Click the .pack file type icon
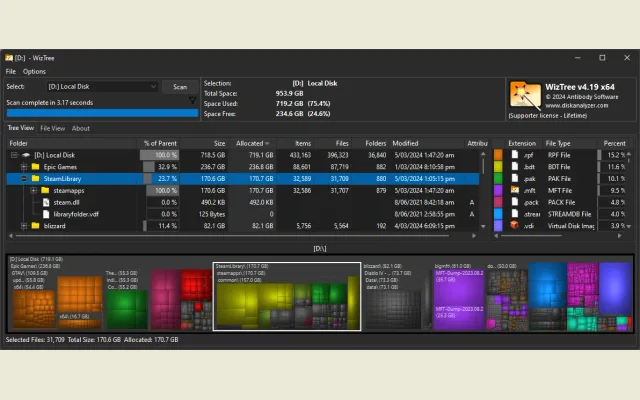The height and width of the screenshot is (400, 640). click(515, 202)
